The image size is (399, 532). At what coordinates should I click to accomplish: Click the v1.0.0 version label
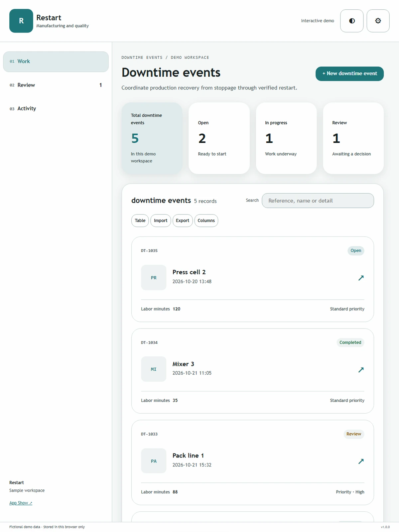click(385, 527)
